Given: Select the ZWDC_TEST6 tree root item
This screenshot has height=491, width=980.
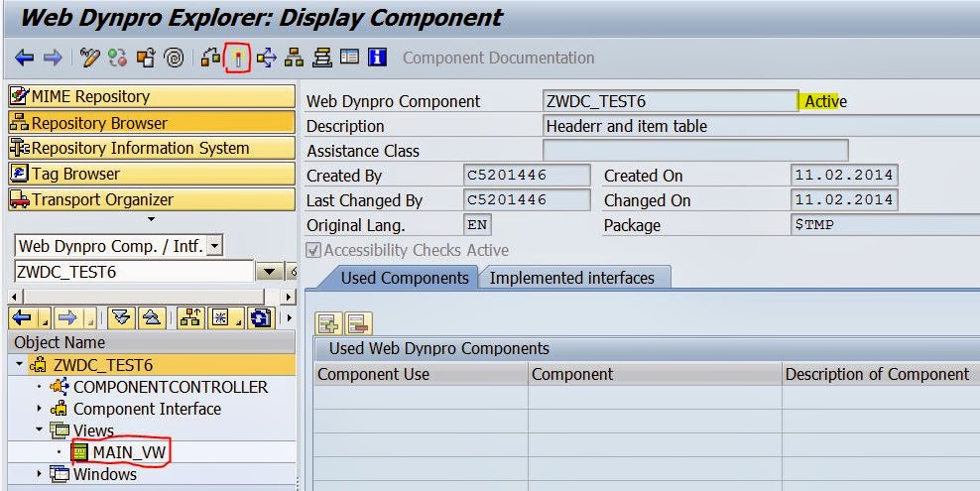Looking at the screenshot, I should [103, 365].
